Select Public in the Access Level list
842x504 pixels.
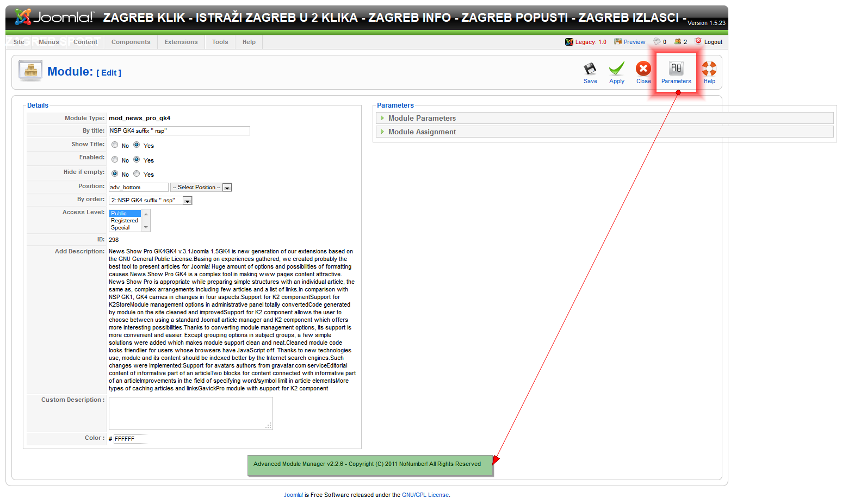tap(125, 213)
